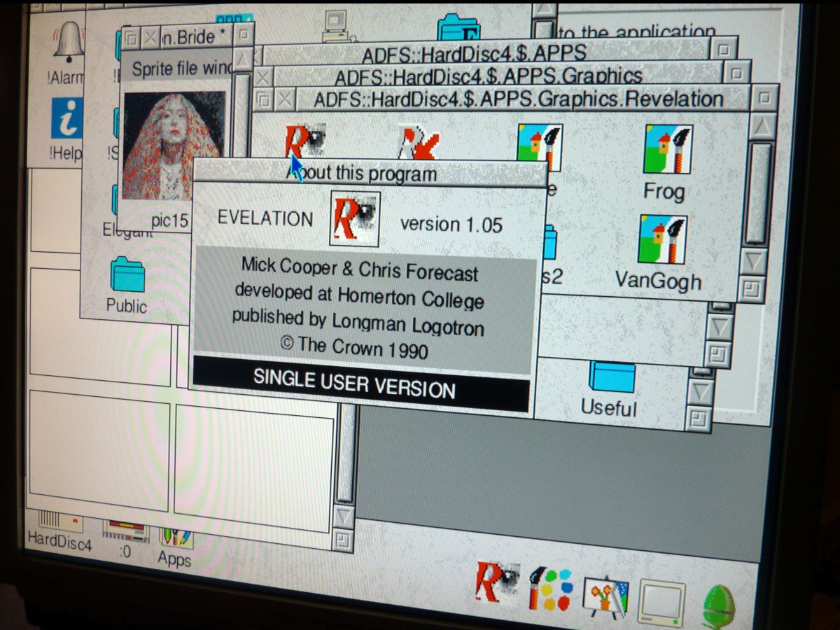840x630 pixels.
Task: Select the VanGogh file icon
Action: click(661, 241)
